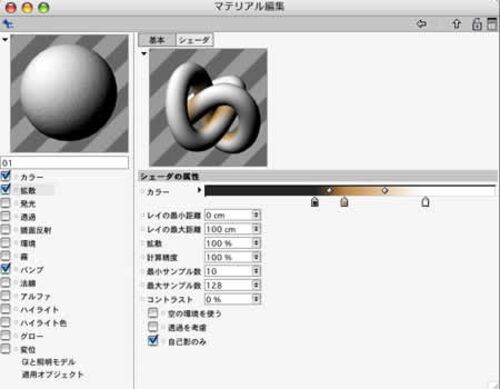500x389 pixels.
Task: Click the カラー gradient bar
Action: point(350,190)
